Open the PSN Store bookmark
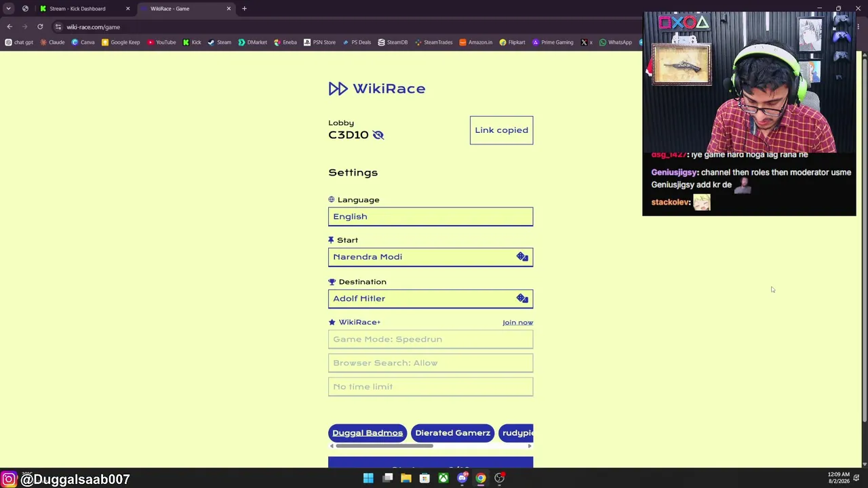 [319, 43]
